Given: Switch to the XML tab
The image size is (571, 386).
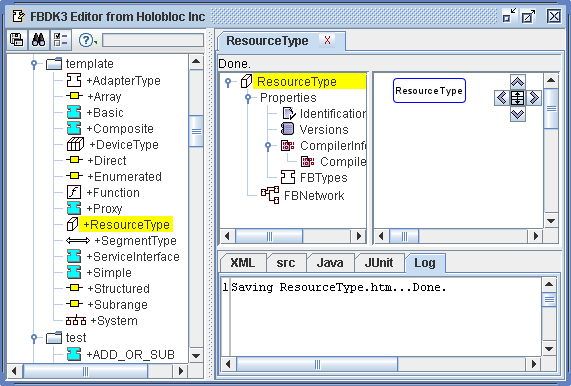Looking at the screenshot, I should tap(243, 263).
